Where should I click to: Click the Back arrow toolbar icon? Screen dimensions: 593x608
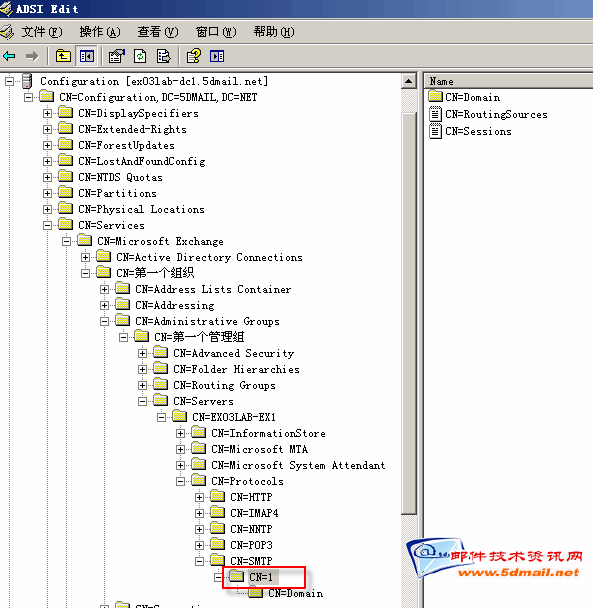pyautogui.click(x=9, y=57)
